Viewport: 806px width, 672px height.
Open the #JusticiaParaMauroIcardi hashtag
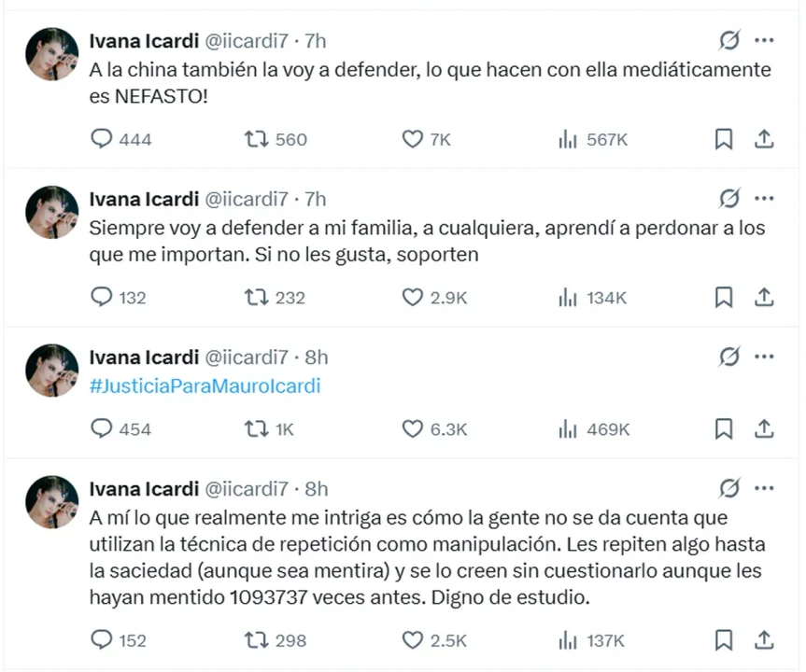tap(205, 385)
